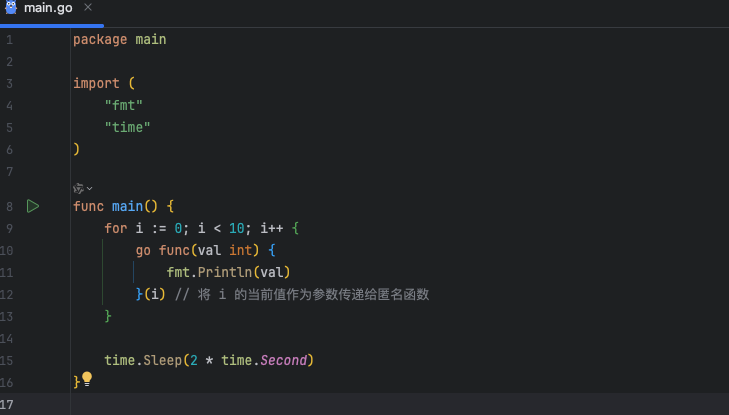Close the main.go tab

88,7
